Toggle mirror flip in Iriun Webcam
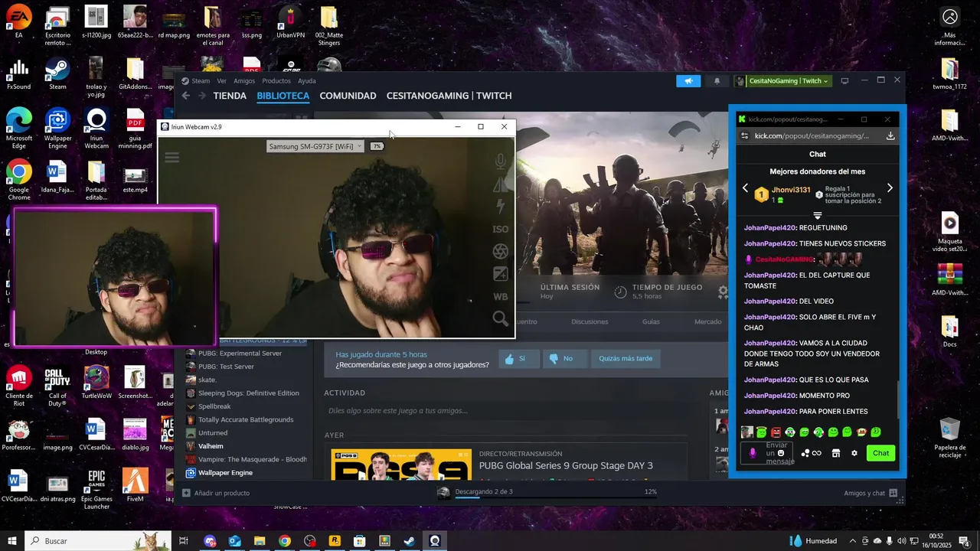Screen dimensions: 980x551 pos(500,184)
